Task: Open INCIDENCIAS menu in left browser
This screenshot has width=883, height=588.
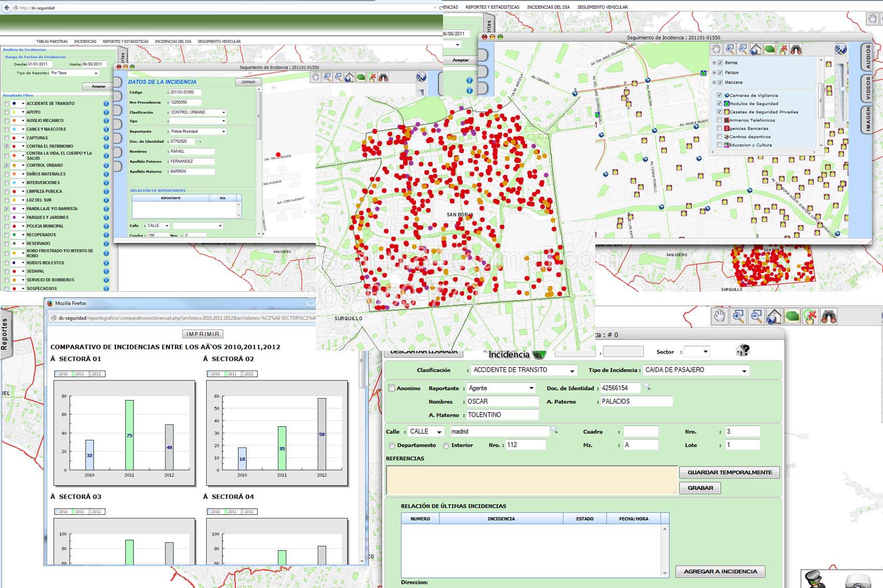Action: (85, 42)
